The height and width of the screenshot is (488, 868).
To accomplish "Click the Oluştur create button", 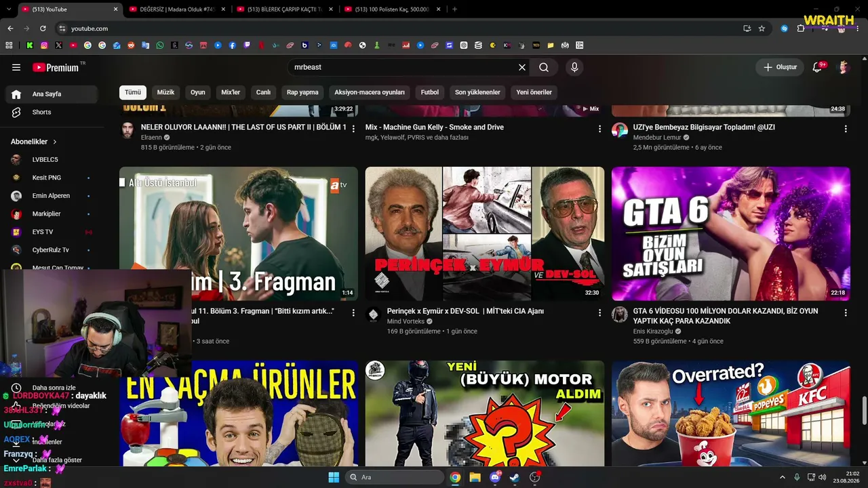I will click(x=780, y=67).
